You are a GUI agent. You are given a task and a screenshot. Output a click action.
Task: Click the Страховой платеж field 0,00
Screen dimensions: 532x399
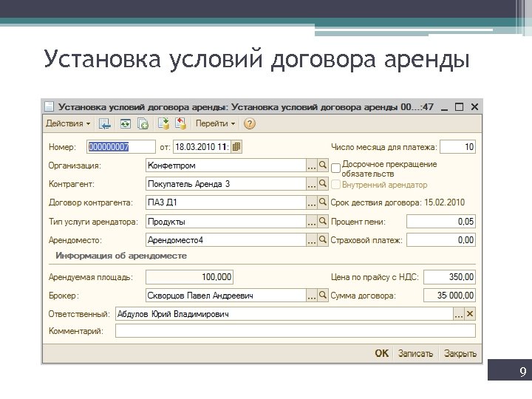(x=441, y=240)
